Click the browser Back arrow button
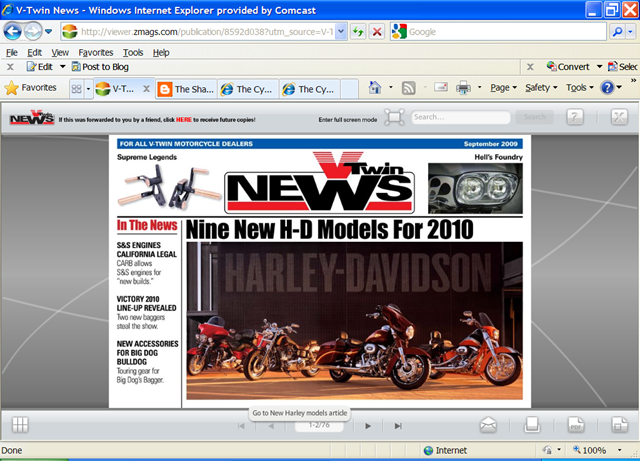 click(x=15, y=31)
